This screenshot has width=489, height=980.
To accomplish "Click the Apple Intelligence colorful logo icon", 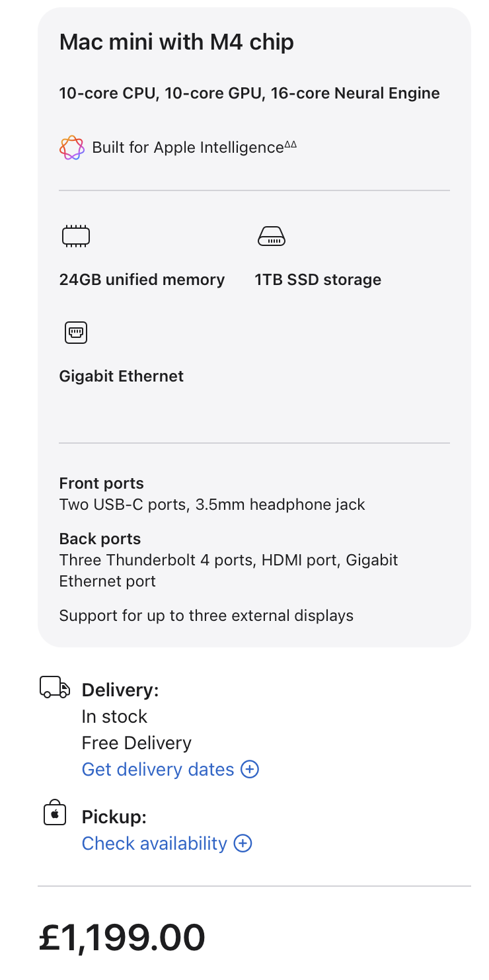I will 71,147.
